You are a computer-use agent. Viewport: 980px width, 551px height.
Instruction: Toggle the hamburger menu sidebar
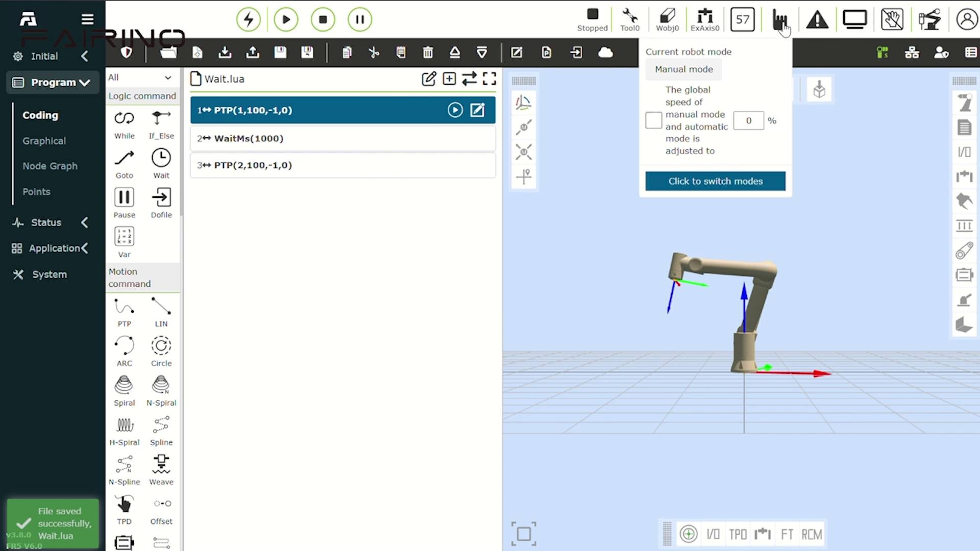click(x=87, y=19)
